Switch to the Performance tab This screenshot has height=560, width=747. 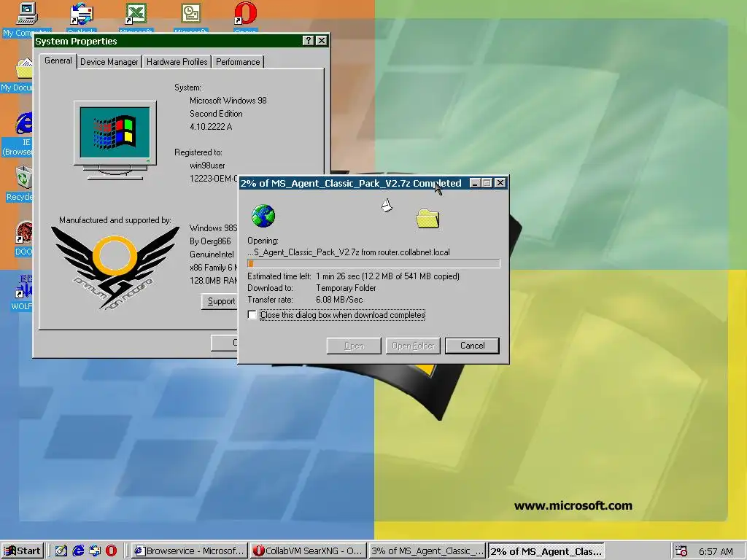[238, 62]
